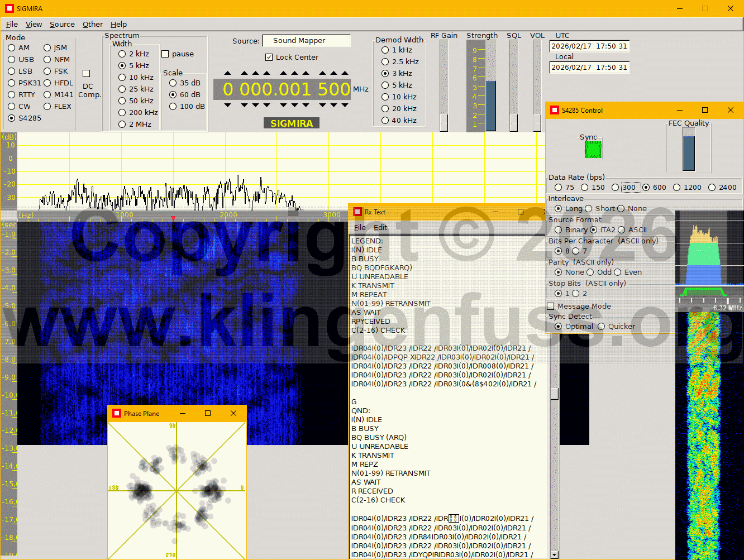Viewport: 744px width, 560px height.
Task: Click the SIGMIRA title bar app icon
Action: (x=9, y=8)
